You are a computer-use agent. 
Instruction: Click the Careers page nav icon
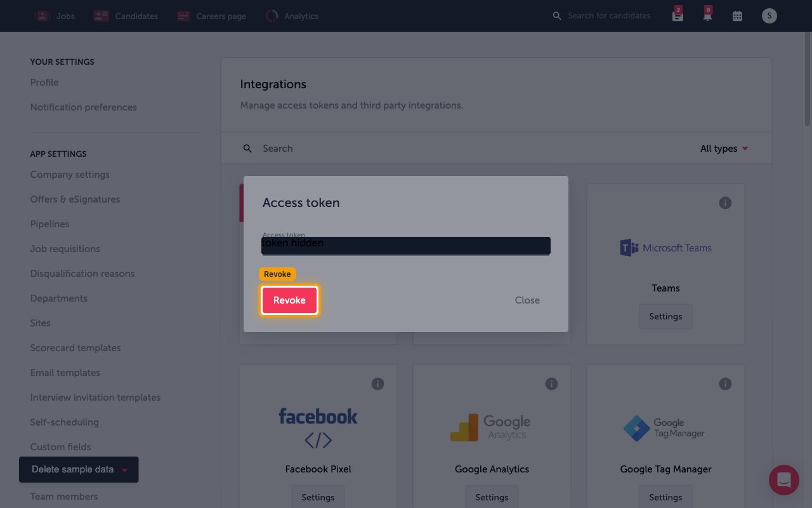(x=183, y=16)
